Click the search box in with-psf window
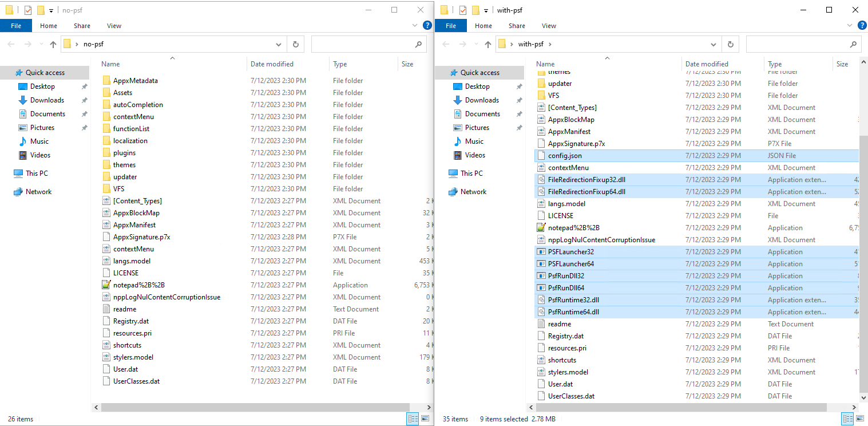The height and width of the screenshot is (426, 868). pos(803,44)
